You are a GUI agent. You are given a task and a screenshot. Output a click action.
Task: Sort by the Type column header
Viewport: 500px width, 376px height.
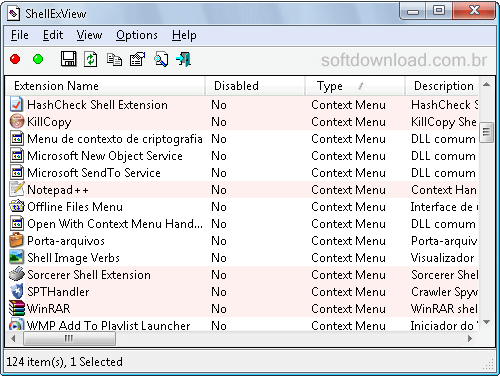tap(355, 86)
